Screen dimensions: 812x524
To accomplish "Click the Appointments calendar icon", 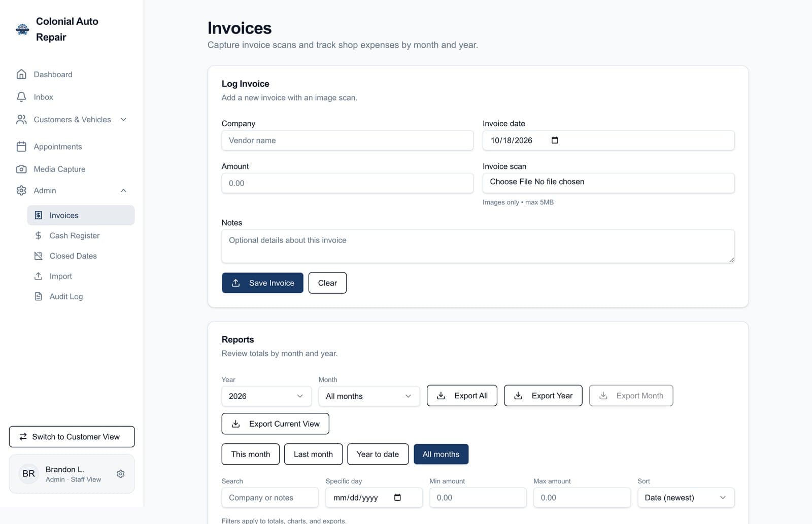I will tap(21, 147).
